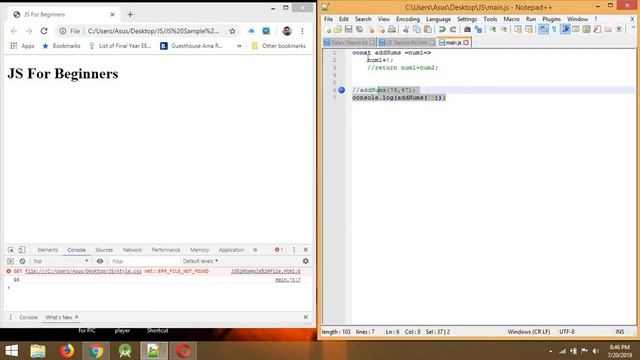Switch to the Performance tab in DevTools
The width and height of the screenshot is (640, 360).
point(166,250)
